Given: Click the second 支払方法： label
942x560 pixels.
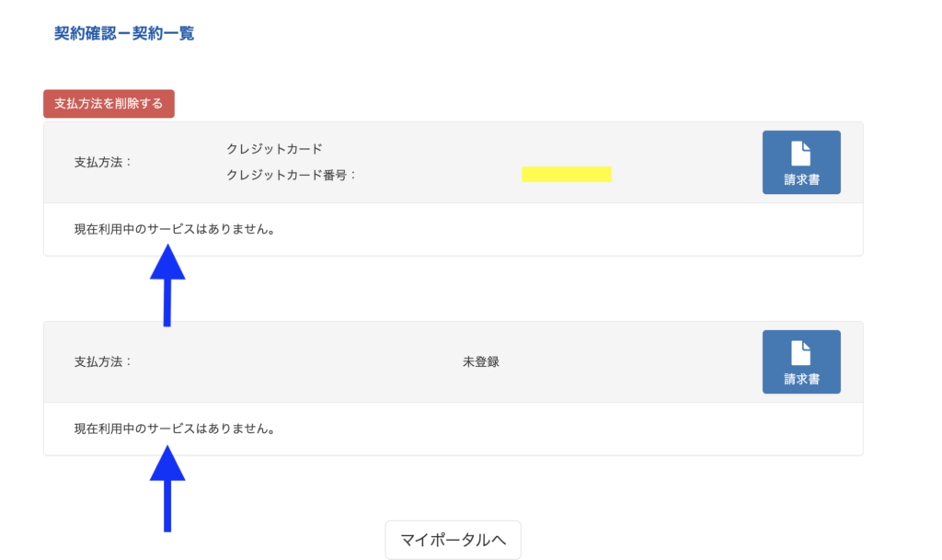Looking at the screenshot, I should coord(103,362).
